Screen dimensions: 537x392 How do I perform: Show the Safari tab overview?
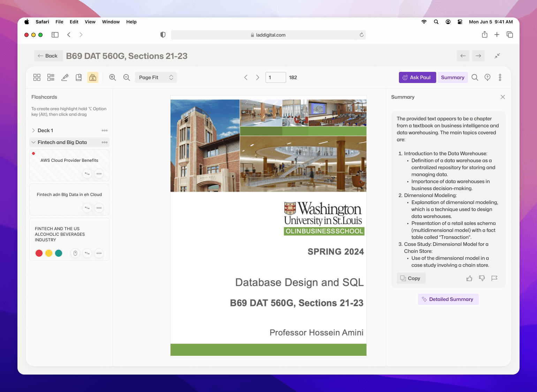tap(510, 35)
